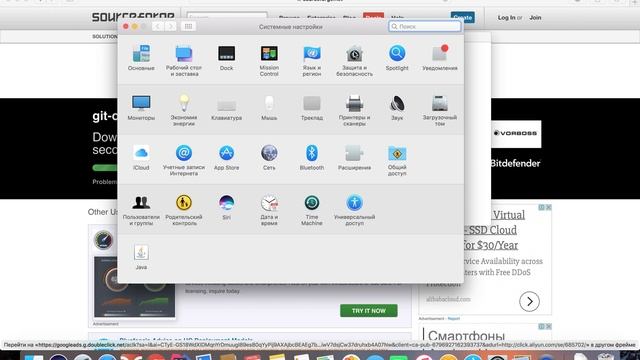640x360 pixels.
Task: Open the Dock preferences pane
Action: [x=227, y=58]
